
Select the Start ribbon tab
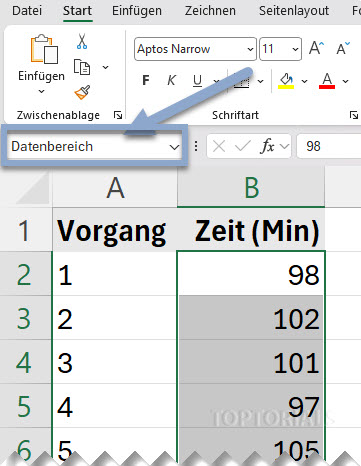(77, 11)
